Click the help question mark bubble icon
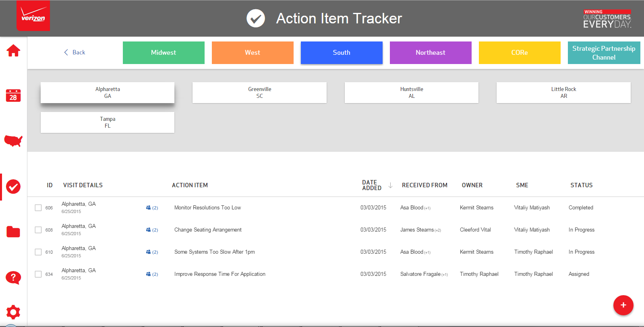Image resolution: width=644 pixels, height=327 pixels. (x=13, y=277)
